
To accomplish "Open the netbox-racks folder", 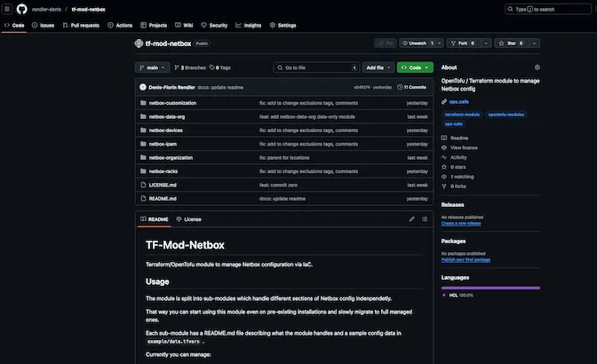I will point(163,171).
